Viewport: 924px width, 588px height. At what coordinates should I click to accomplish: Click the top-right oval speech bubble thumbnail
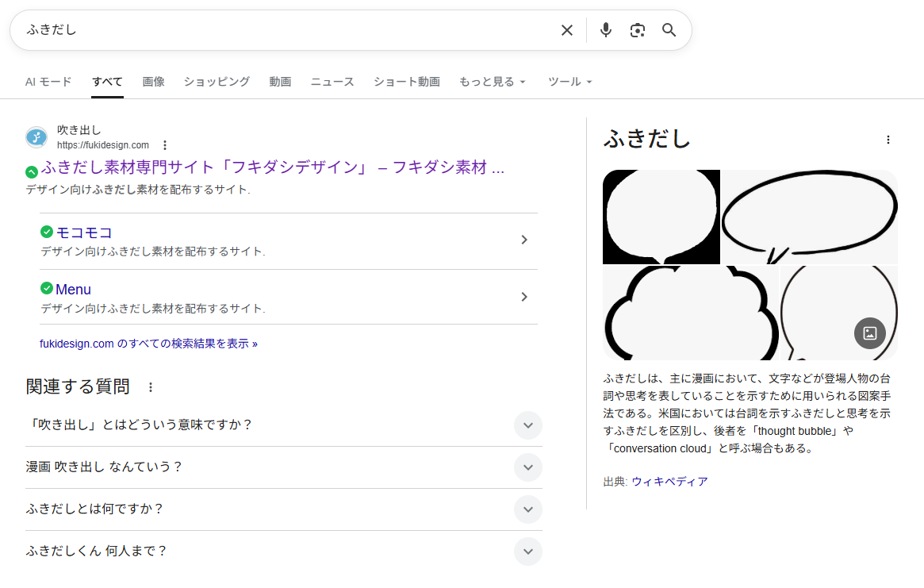(x=809, y=216)
